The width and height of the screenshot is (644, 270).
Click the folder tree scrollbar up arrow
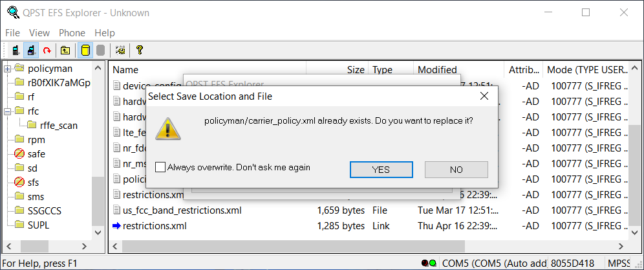coord(98,68)
